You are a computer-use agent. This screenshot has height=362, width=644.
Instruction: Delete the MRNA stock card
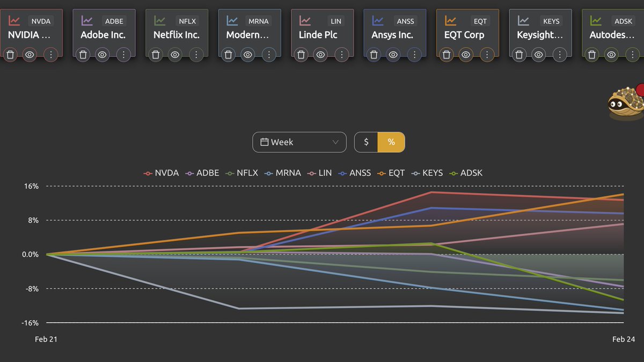coord(228,55)
